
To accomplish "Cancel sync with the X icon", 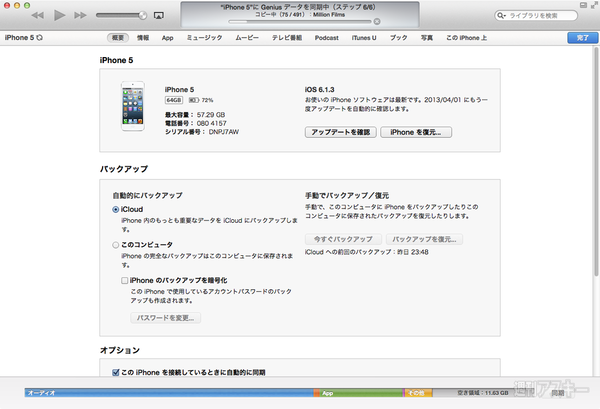I will pos(377,21).
